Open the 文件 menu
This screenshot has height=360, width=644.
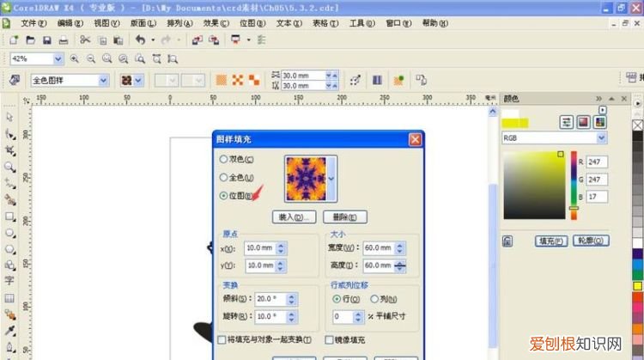click(33, 23)
